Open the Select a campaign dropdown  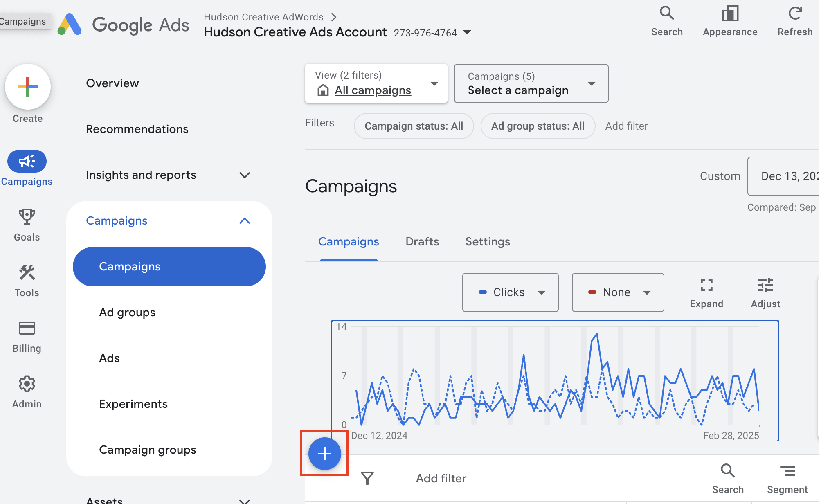531,83
